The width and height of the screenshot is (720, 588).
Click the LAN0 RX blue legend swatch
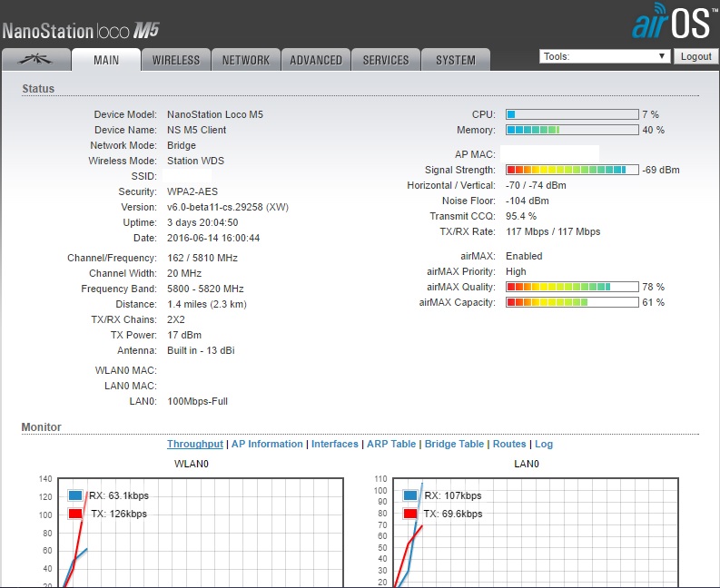coord(410,495)
